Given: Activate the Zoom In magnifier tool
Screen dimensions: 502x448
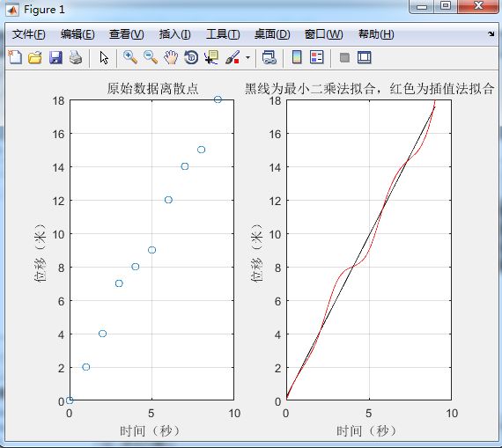Looking at the screenshot, I should click(x=130, y=57).
